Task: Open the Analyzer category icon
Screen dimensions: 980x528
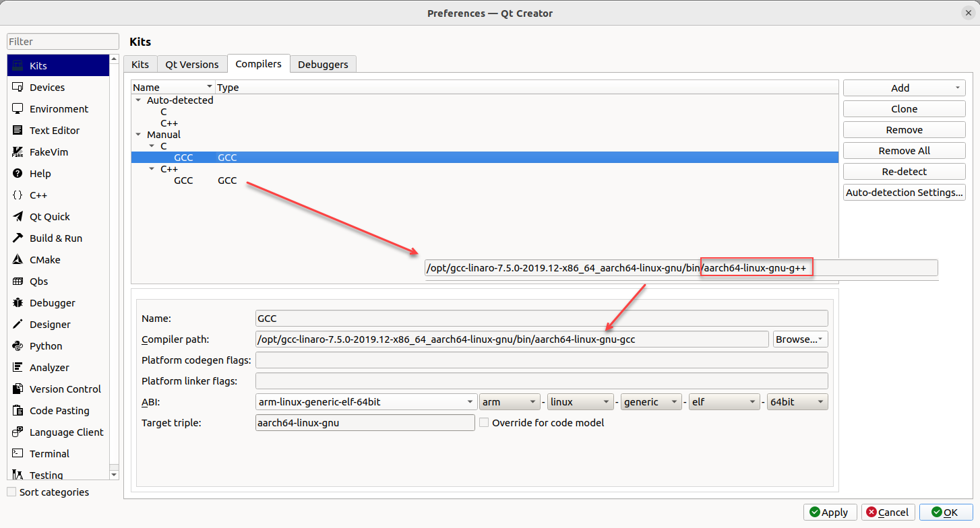Action: point(18,368)
